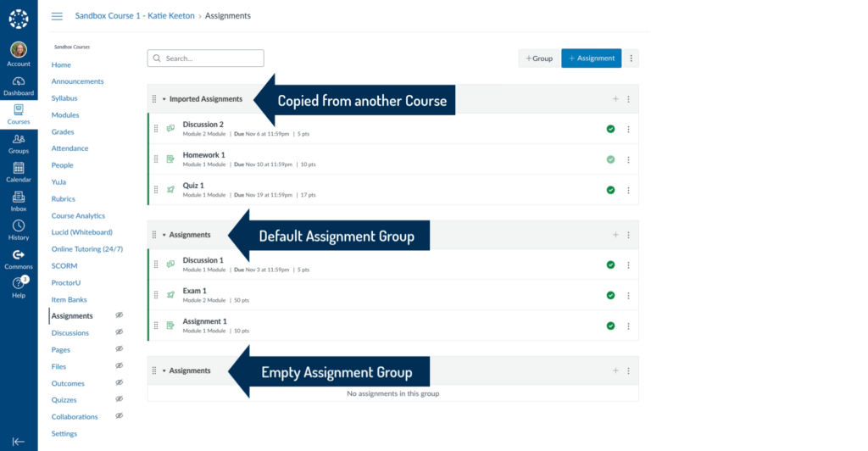Open Rubrics in course navigation

pos(63,198)
